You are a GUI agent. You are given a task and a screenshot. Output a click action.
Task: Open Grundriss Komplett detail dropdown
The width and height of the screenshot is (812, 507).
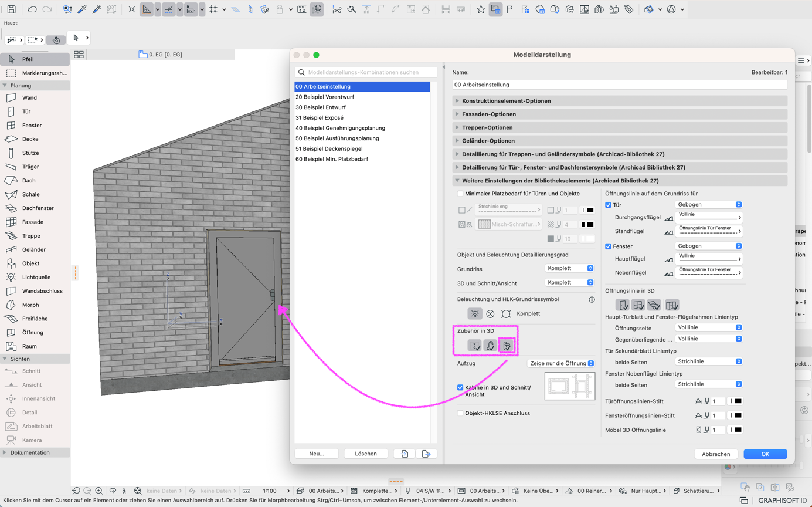pyautogui.click(x=569, y=268)
